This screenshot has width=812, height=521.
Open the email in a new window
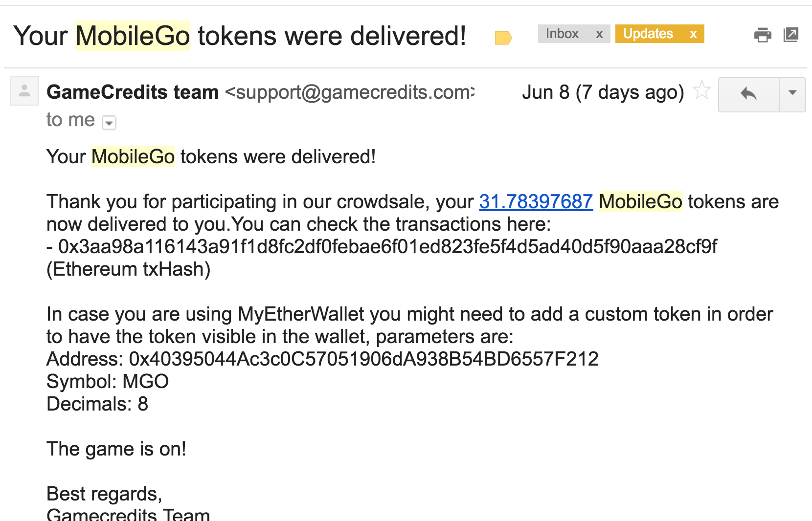click(x=791, y=35)
